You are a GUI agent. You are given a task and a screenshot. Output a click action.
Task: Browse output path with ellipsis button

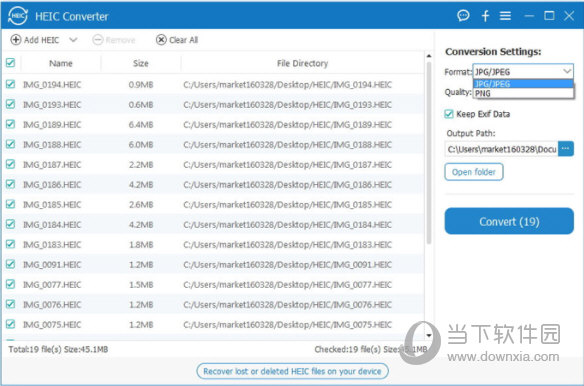click(566, 149)
